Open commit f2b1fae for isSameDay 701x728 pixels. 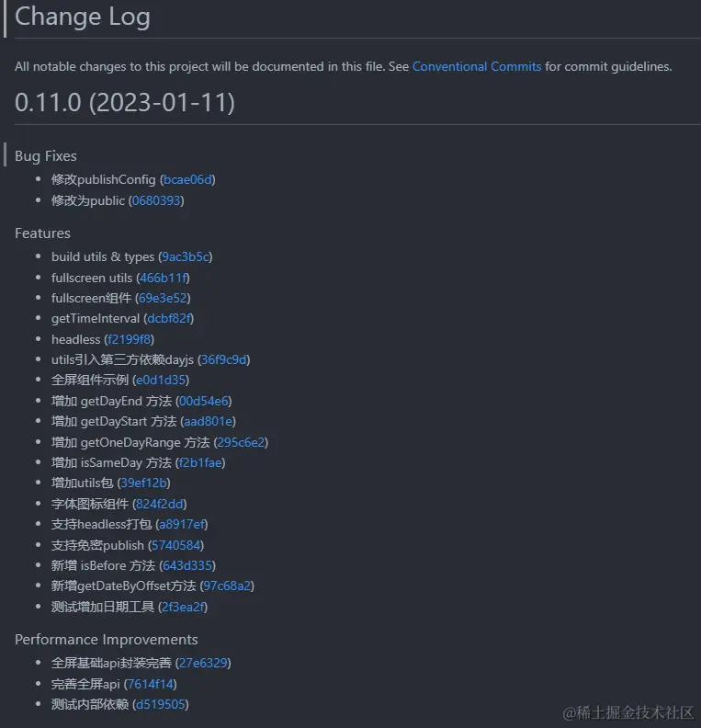click(200, 463)
